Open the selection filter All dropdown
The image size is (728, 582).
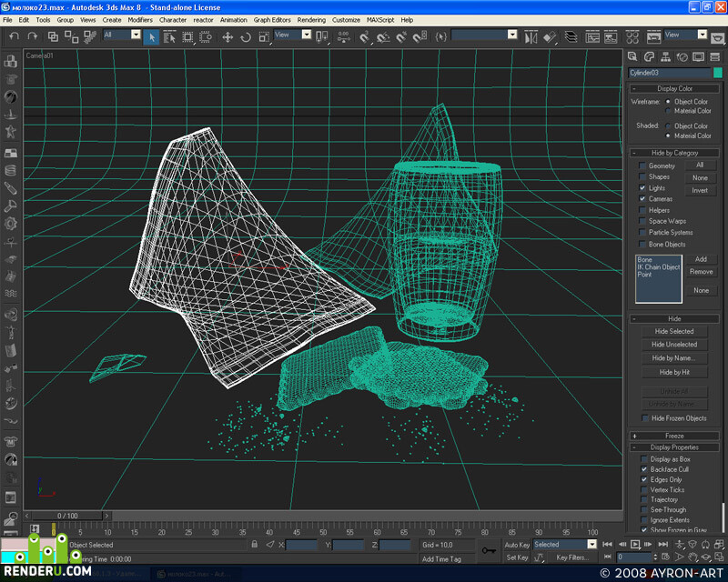coord(122,35)
